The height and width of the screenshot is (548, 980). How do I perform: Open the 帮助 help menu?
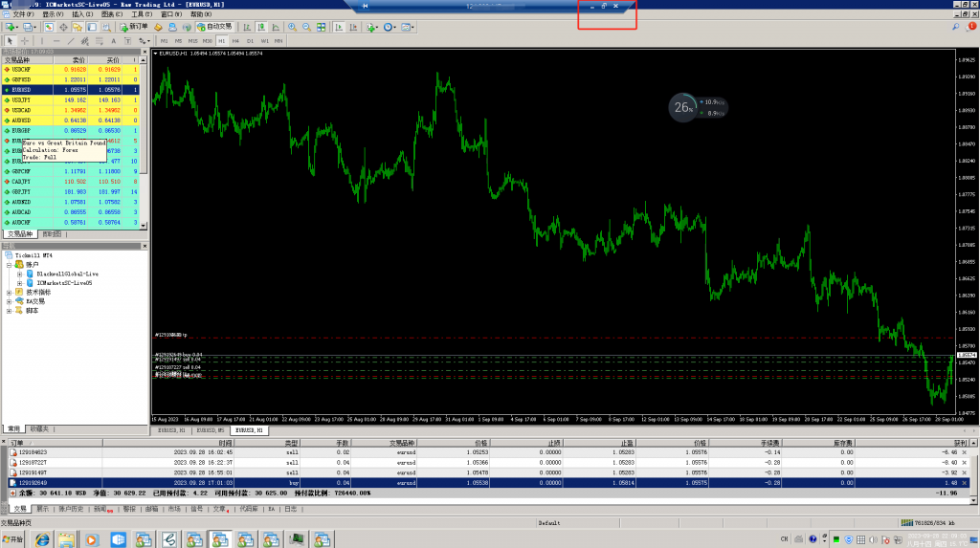click(x=201, y=13)
